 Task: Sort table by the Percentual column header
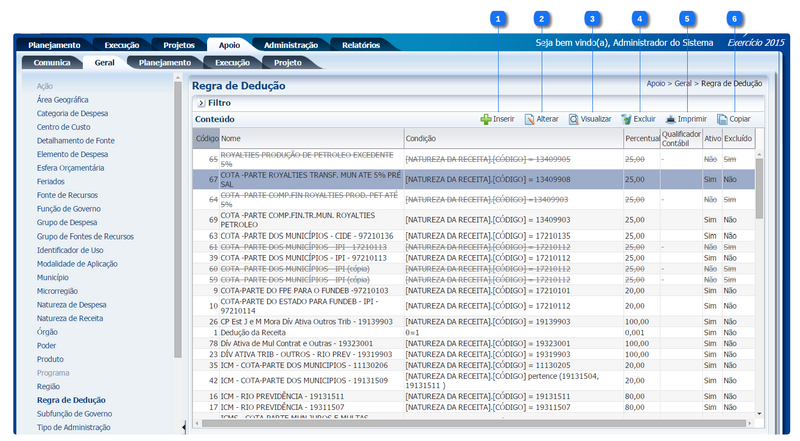click(641, 137)
